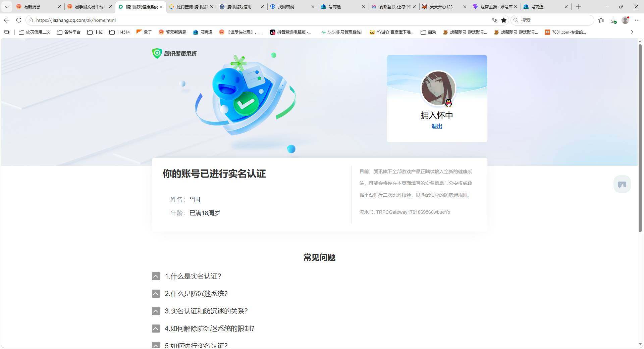The height and width of the screenshot is (349, 644).
Task: Click the 退出 logout link
Action: [x=437, y=126]
